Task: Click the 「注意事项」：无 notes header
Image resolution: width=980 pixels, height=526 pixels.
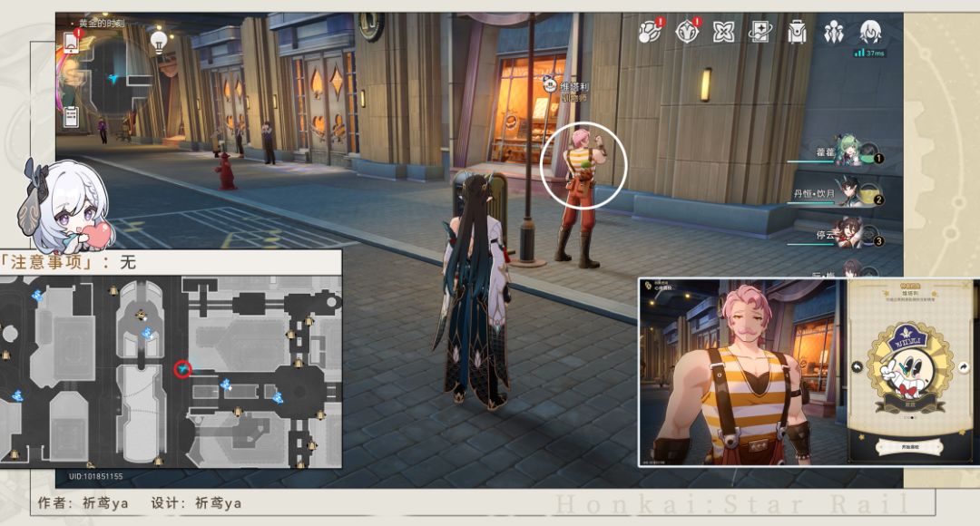Action: (x=69, y=261)
